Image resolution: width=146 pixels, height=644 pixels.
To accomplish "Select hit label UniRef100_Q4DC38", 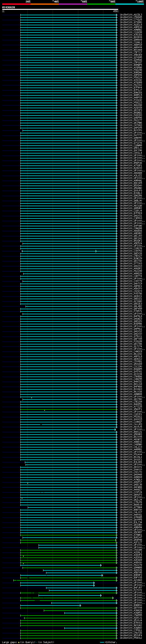I will click(131, 485).
